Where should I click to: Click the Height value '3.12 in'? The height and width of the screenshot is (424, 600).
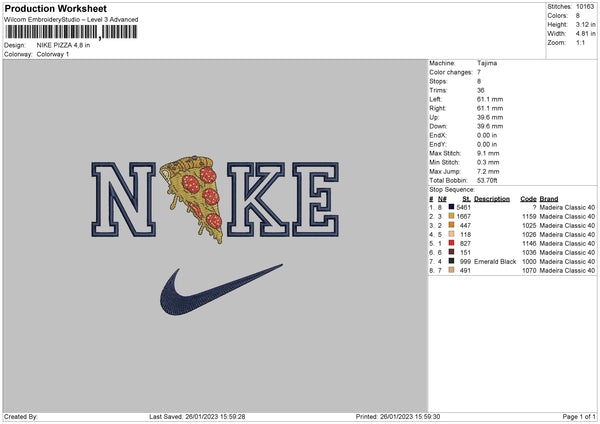pyautogui.click(x=585, y=24)
